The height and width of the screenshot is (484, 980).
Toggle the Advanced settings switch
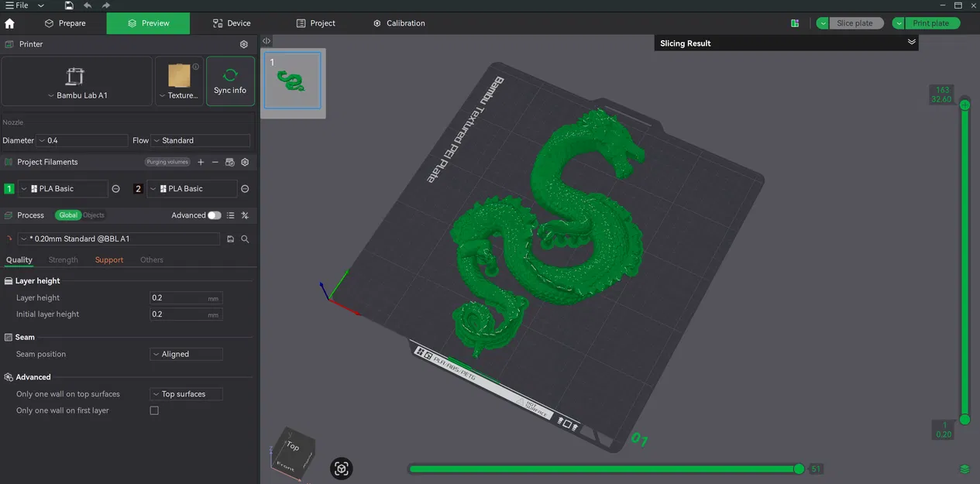tap(215, 215)
